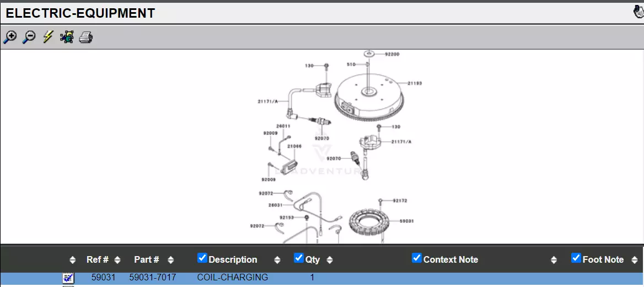The height and width of the screenshot is (287, 644).
Task: Click the zoom in magnifier icon
Action: point(10,37)
